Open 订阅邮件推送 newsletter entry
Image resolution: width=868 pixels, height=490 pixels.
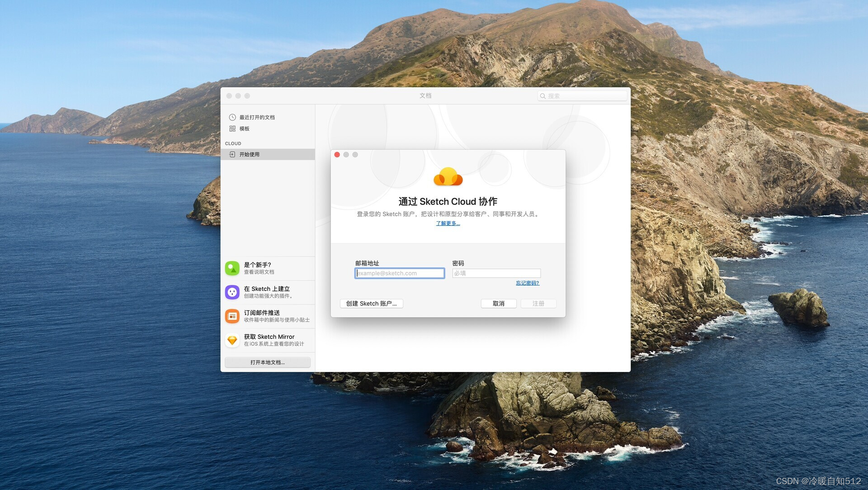coord(268,316)
